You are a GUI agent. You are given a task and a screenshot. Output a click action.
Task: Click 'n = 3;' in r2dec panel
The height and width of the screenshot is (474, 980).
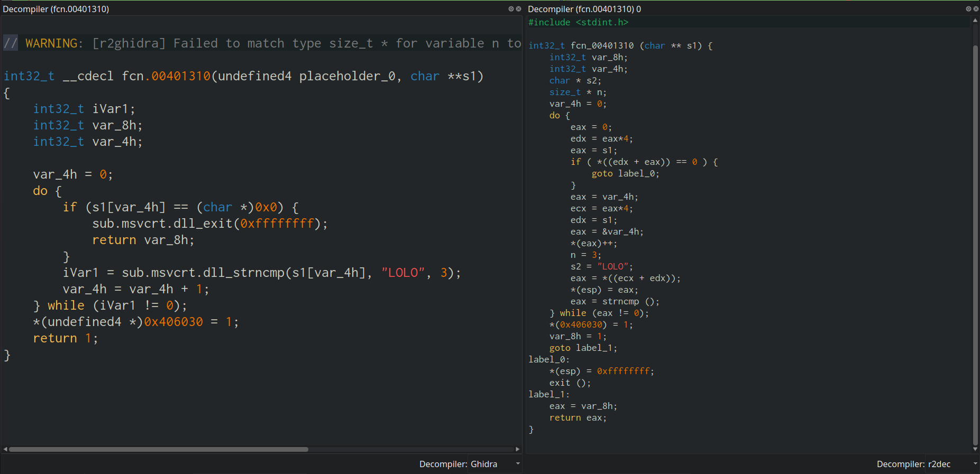click(x=586, y=255)
